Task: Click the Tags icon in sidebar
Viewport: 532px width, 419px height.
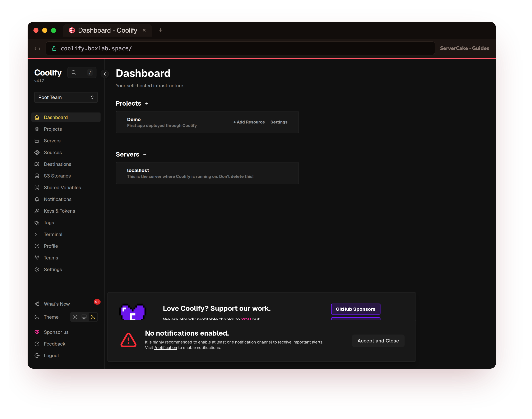Action: pos(37,223)
